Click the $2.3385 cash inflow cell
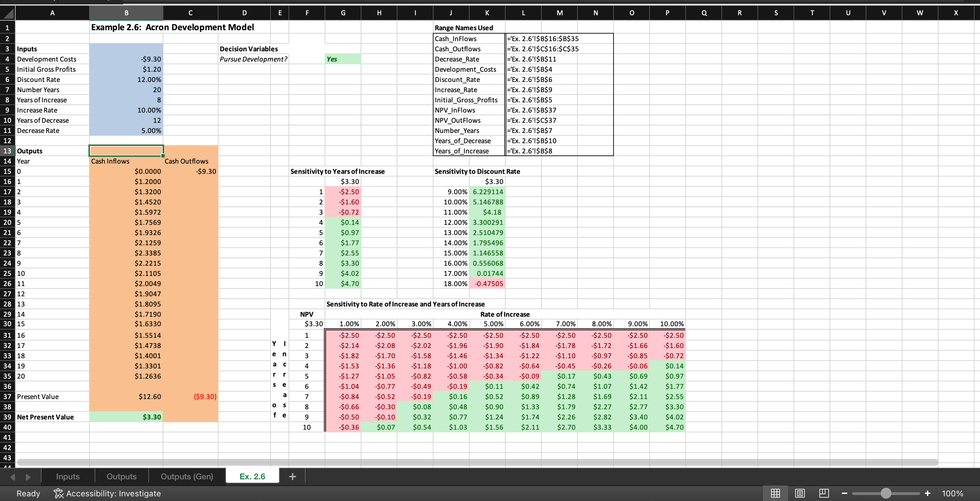The image size is (980, 501). coord(126,253)
